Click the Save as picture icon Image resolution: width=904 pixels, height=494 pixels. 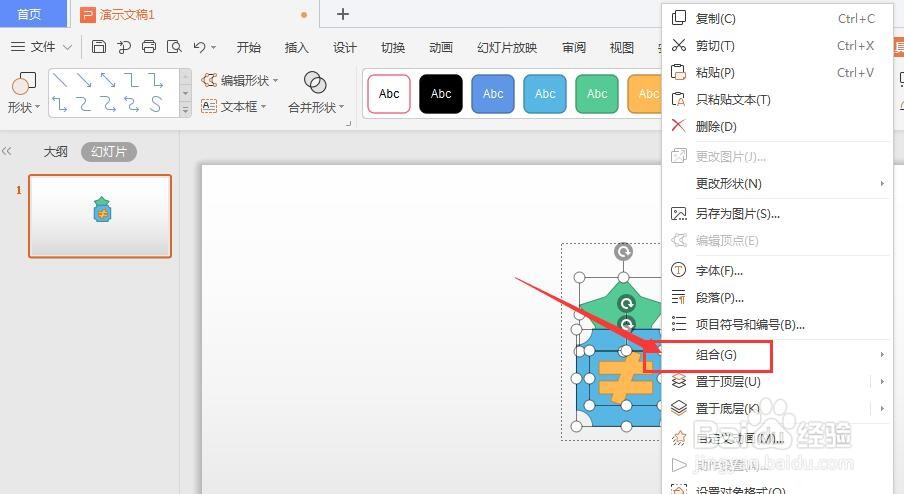click(x=679, y=214)
